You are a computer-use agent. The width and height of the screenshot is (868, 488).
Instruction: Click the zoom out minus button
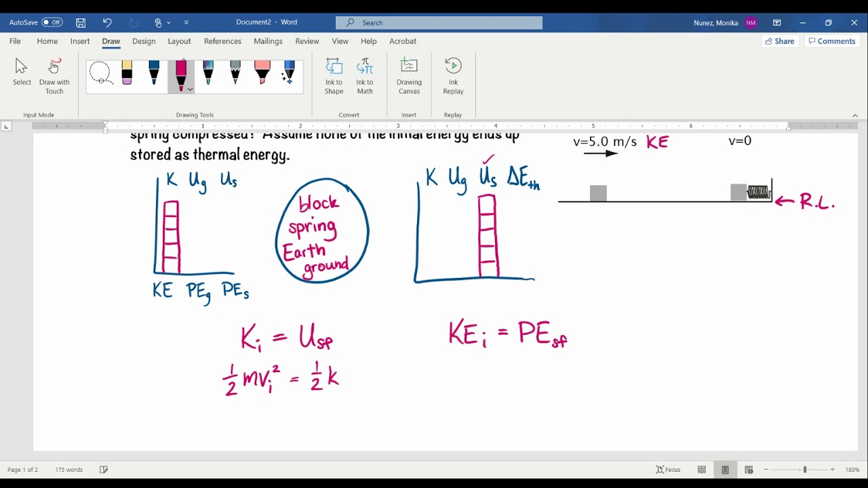pos(766,470)
